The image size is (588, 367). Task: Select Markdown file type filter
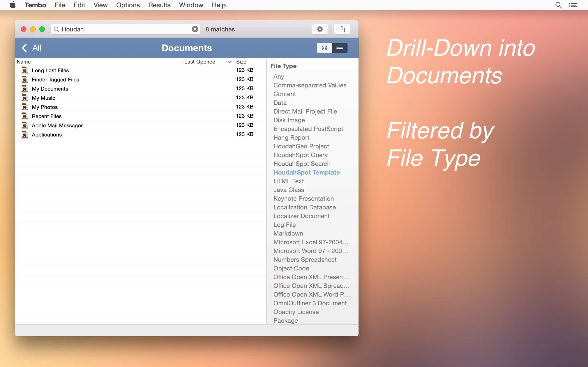click(x=288, y=233)
